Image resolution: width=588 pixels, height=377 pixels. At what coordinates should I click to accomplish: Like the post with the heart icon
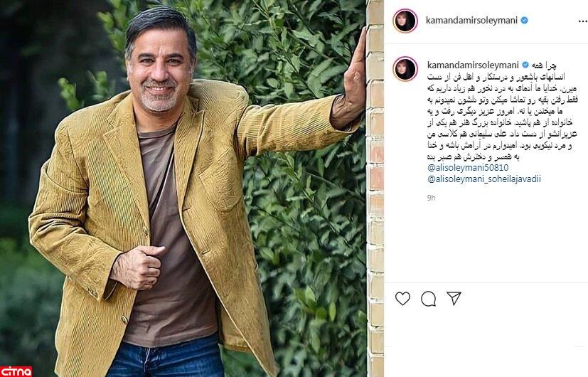pyautogui.click(x=402, y=299)
